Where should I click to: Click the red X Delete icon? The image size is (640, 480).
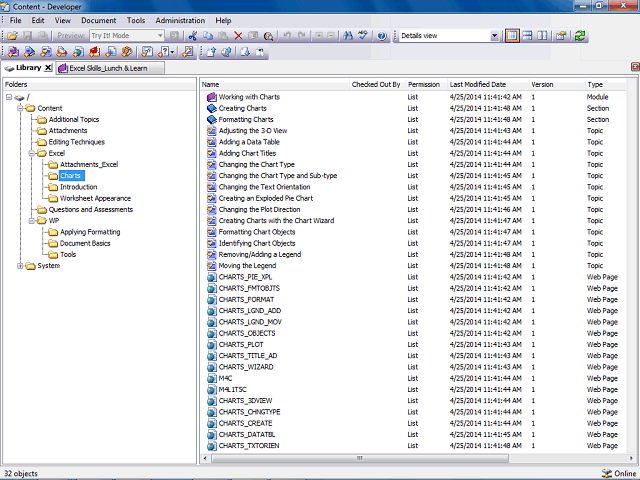click(238, 36)
